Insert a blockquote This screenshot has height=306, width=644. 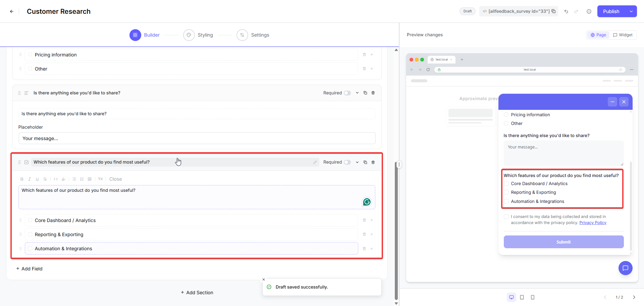(90, 179)
